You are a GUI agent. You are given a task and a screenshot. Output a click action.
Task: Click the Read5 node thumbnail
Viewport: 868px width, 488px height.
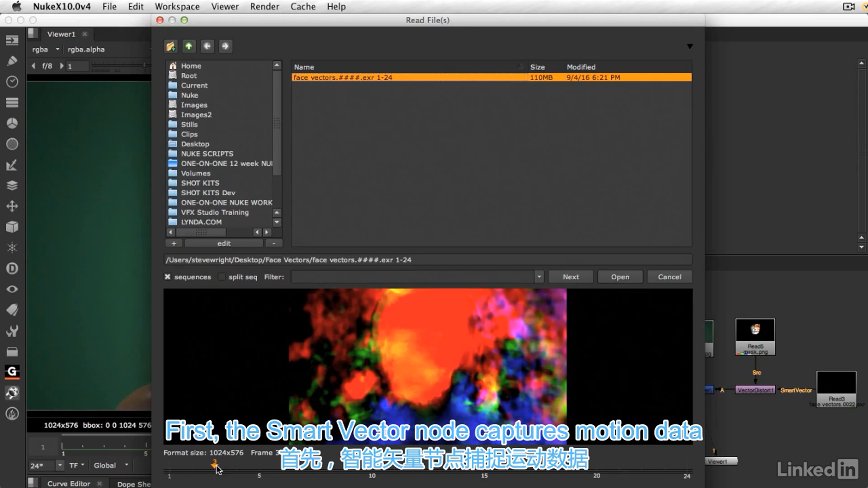pos(755,331)
